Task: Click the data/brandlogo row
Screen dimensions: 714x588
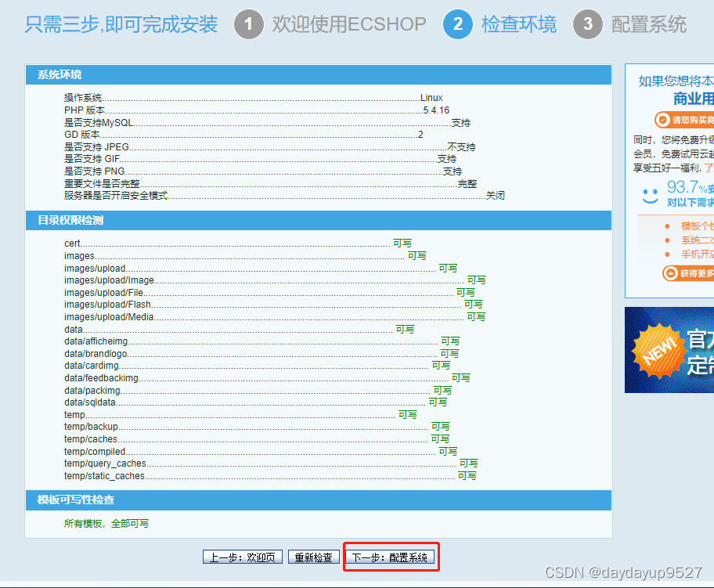Action: [x=261, y=353]
